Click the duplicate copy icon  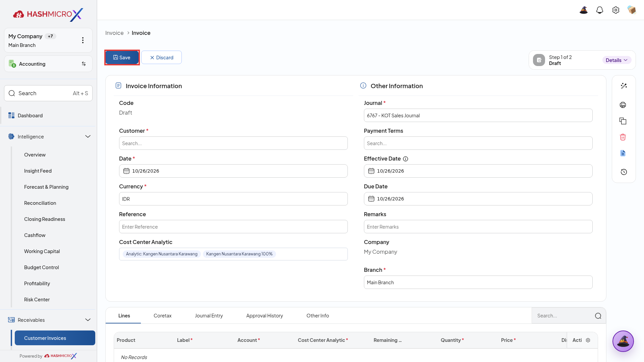point(623,121)
